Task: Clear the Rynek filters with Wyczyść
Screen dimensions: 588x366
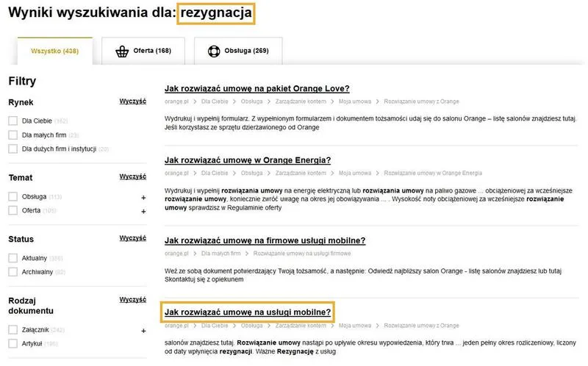Action: pos(133,101)
